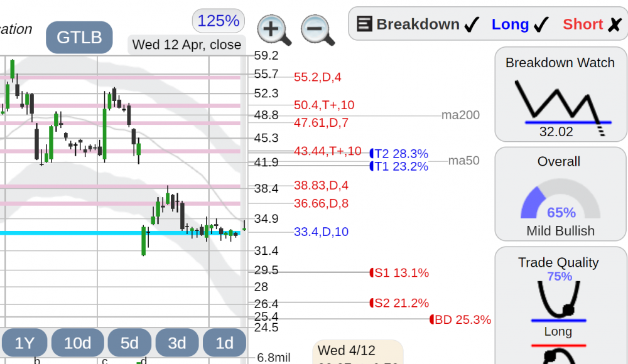Click the ma200 moving average label
Image resolution: width=628 pixels, height=364 pixels.
460,115
